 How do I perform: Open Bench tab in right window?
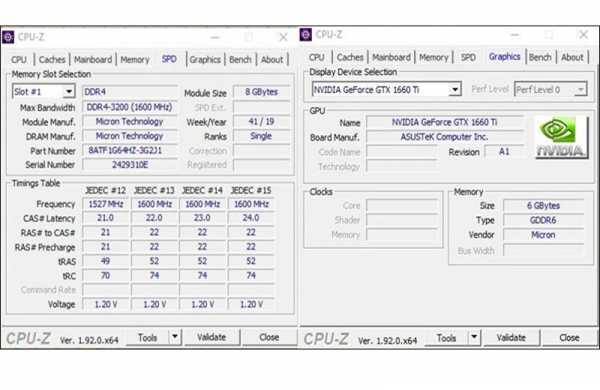coord(540,58)
